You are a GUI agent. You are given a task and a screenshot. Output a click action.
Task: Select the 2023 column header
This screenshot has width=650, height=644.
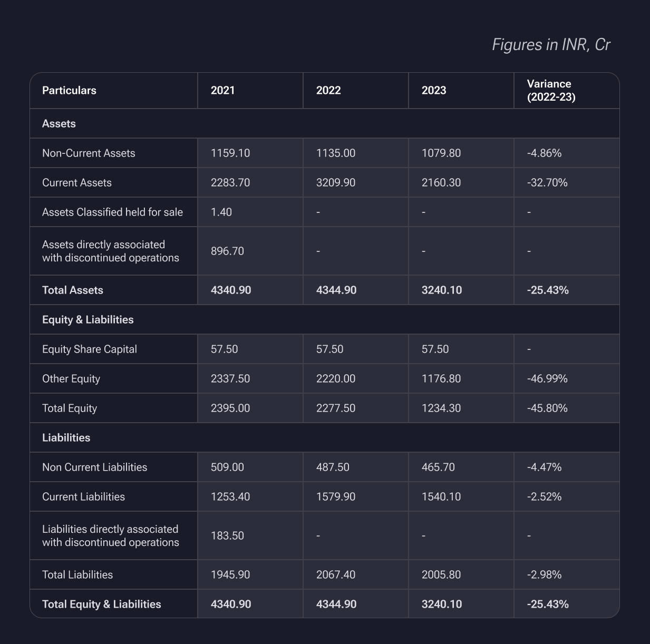pos(434,91)
